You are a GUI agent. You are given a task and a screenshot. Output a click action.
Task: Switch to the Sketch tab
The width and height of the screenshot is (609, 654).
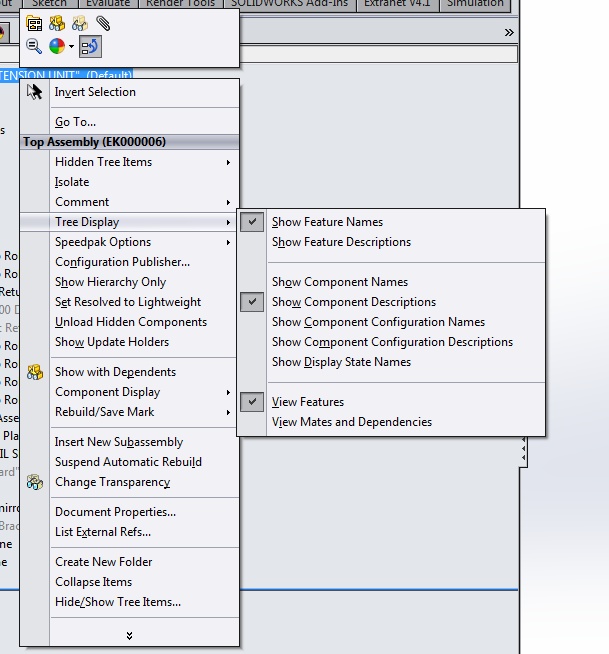coord(49,4)
